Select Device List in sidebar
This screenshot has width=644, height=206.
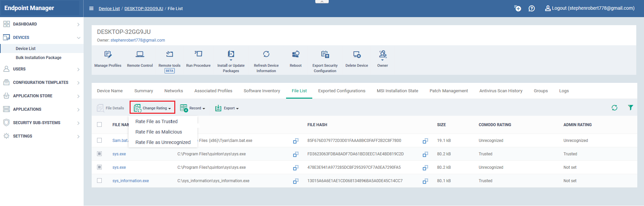(x=26, y=49)
